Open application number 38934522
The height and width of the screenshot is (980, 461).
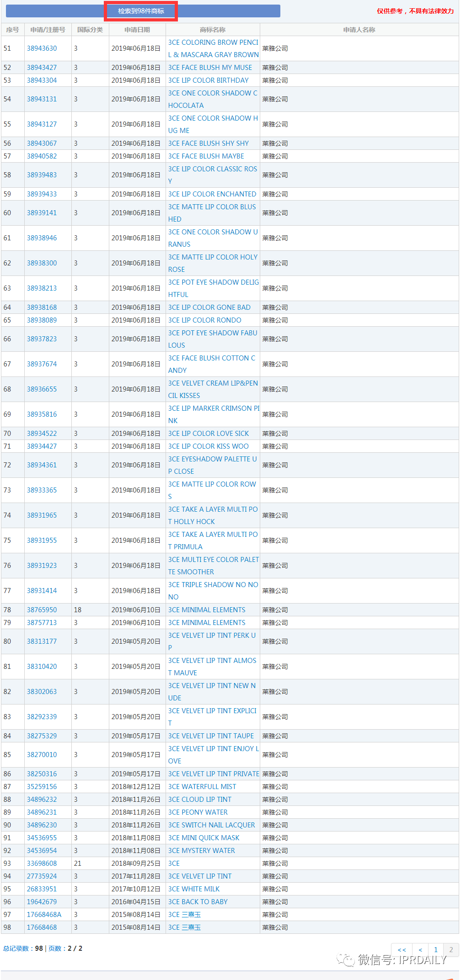pos(42,434)
